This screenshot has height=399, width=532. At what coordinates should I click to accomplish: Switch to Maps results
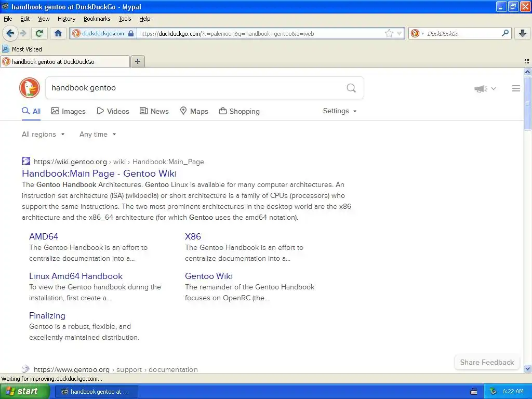coord(194,111)
